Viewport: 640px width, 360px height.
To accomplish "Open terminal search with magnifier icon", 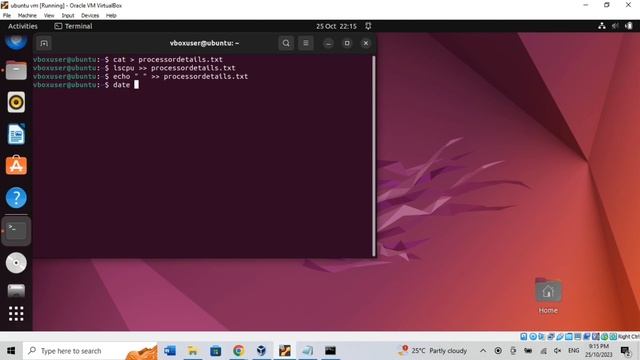I will click(x=286, y=43).
